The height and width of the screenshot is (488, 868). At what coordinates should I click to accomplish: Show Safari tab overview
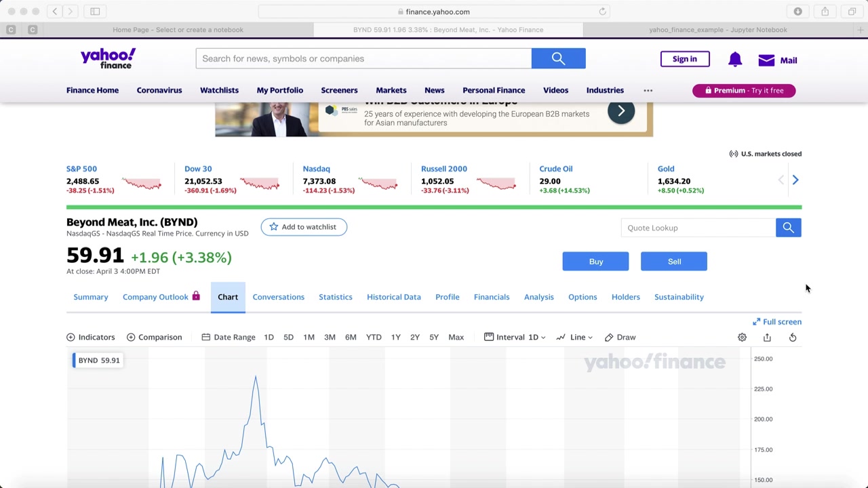pyautogui.click(x=852, y=12)
